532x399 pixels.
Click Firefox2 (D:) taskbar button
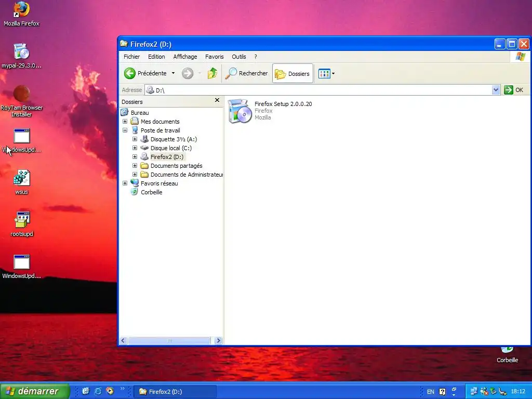pos(175,392)
